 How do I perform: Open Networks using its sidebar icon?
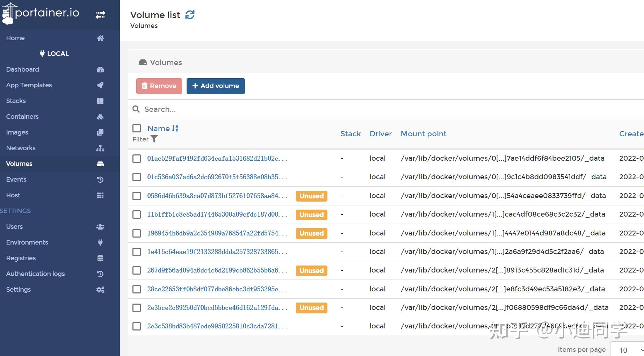pos(100,148)
